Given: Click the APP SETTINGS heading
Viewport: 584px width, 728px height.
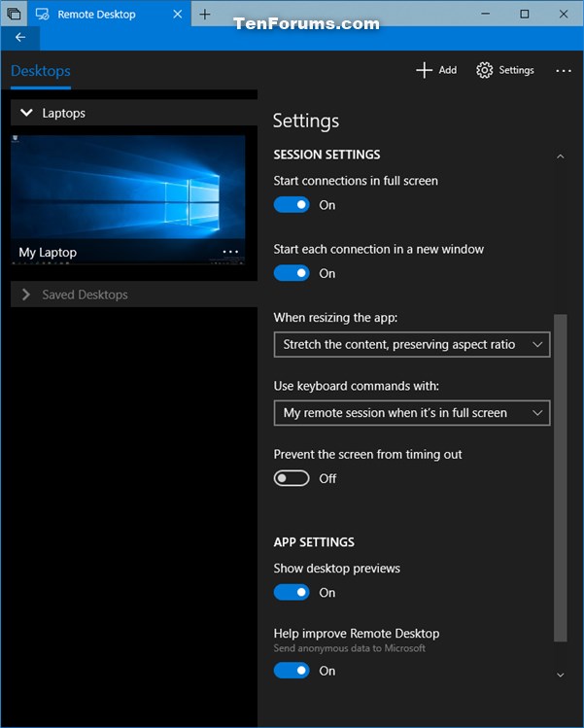Looking at the screenshot, I should (x=314, y=542).
